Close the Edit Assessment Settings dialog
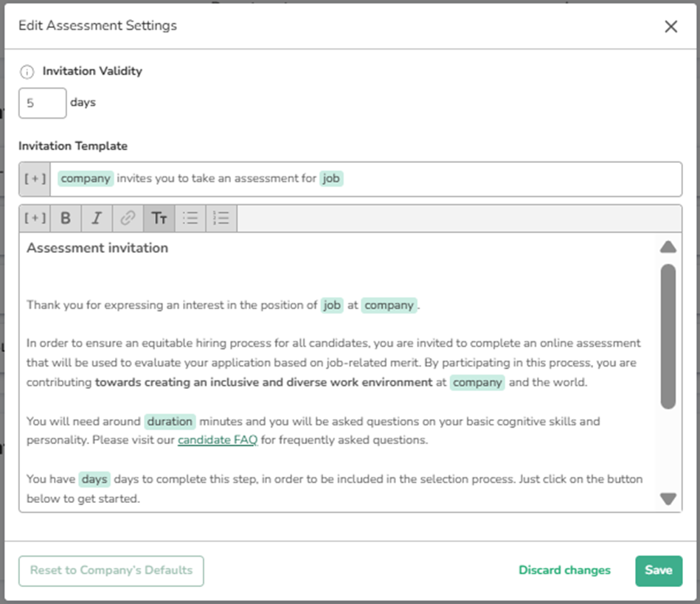The image size is (700, 604). click(x=670, y=27)
